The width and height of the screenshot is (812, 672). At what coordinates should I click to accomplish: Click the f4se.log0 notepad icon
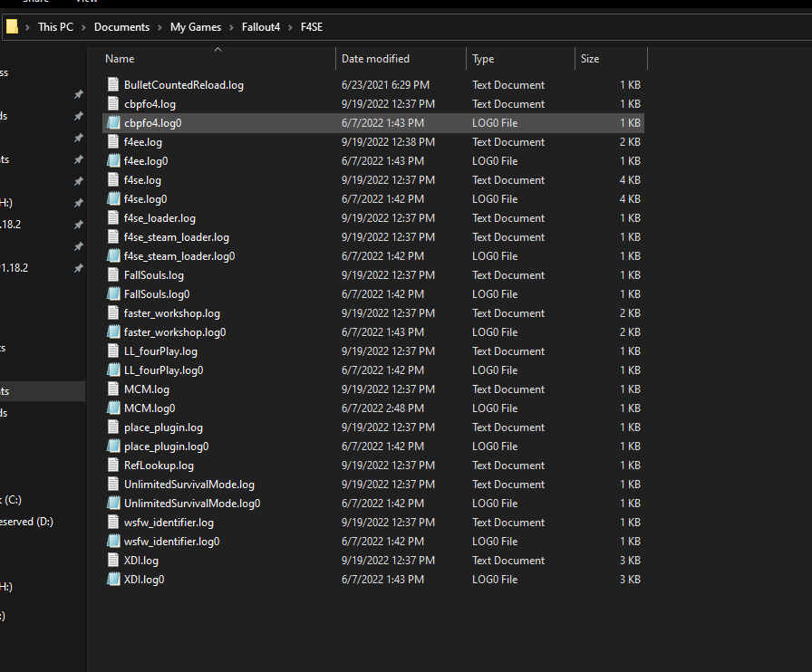[113, 199]
